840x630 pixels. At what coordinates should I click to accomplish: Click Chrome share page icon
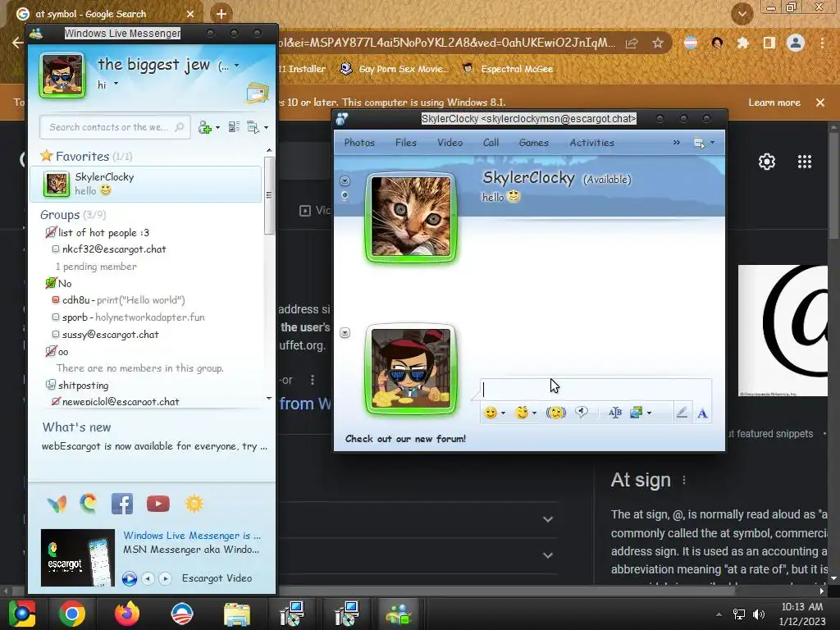[x=632, y=43]
